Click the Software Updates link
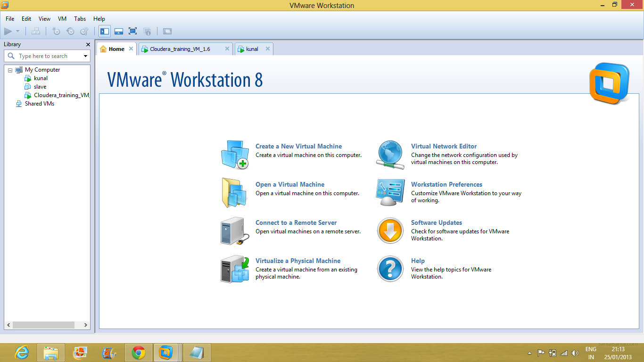The height and width of the screenshot is (362, 644). [437, 223]
